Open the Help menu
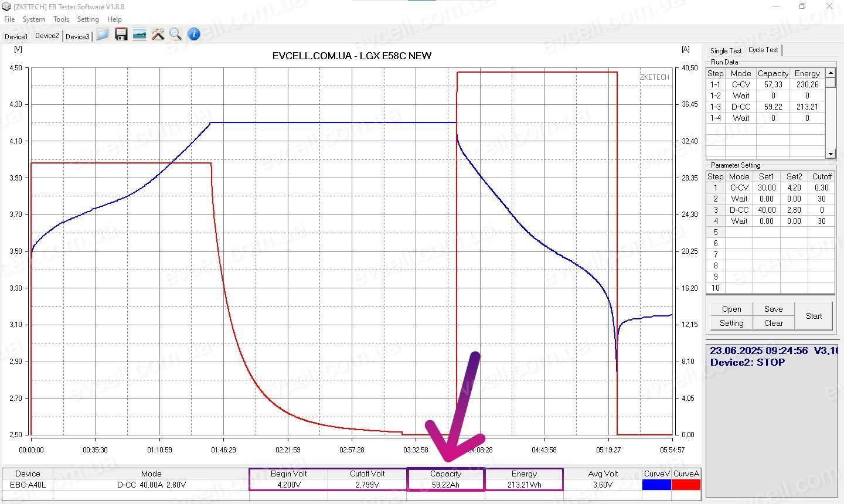The width and height of the screenshot is (844, 504). click(x=114, y=19)
